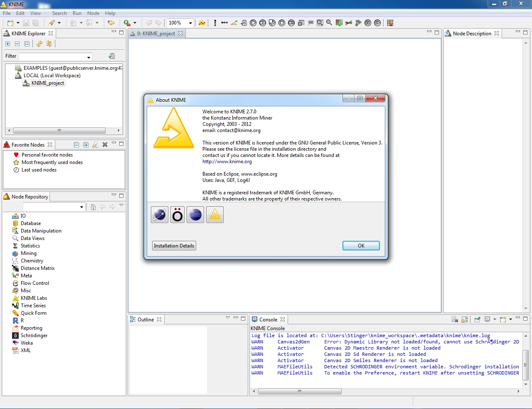The image size is (532, 409).
Task: Open the Filter combo box dropdown arrow
Action: click(x=89, y=57)
